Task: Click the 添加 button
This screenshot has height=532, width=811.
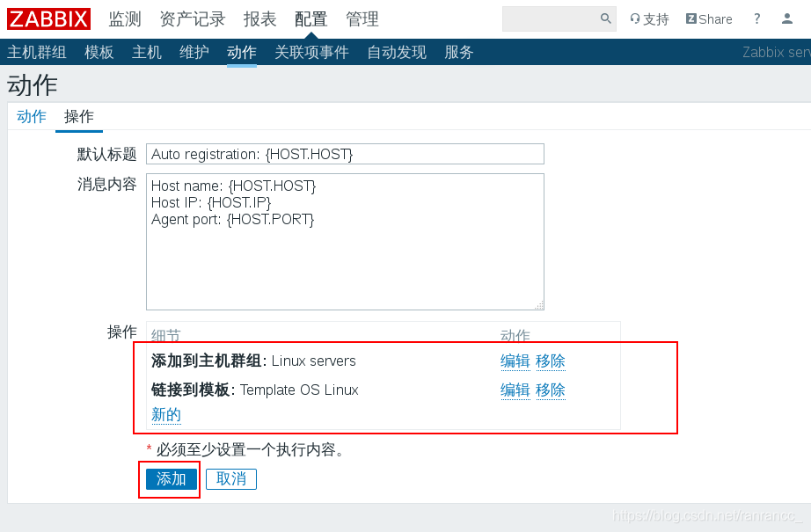Action: click(x=172, y=478)
